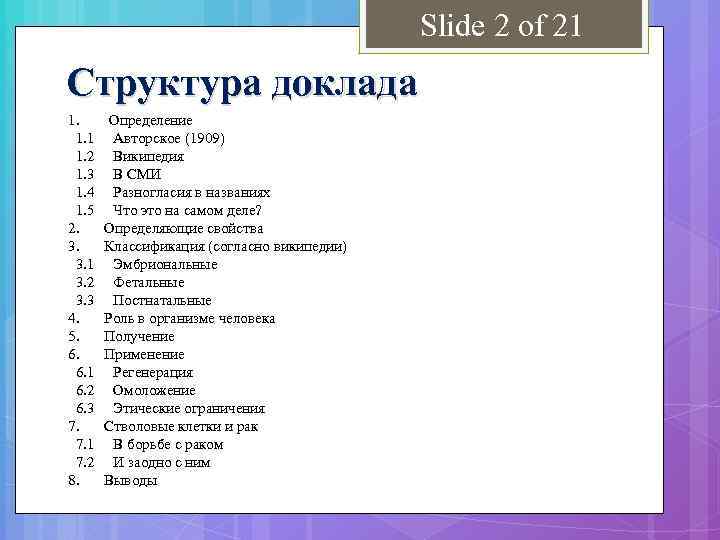Select 'В борьбе с раком'
The width and height of the screenshot is (720, 540).
point(168,444)
